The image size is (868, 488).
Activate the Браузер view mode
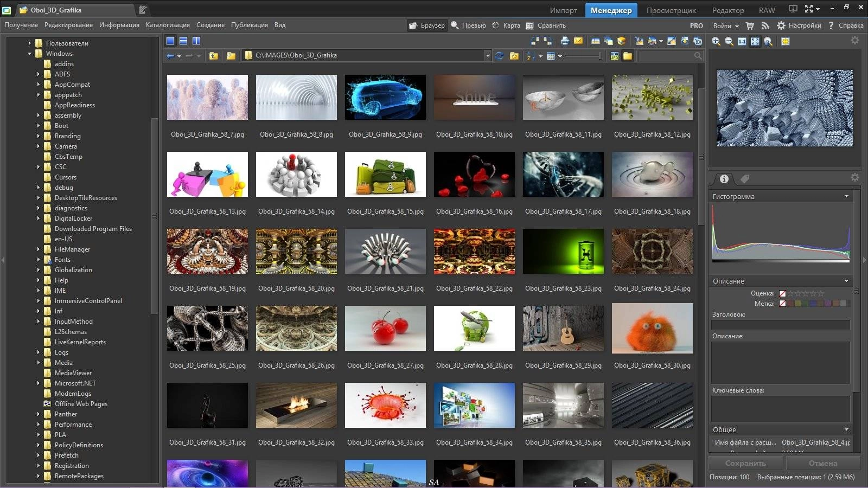click(x=427, y=25)
